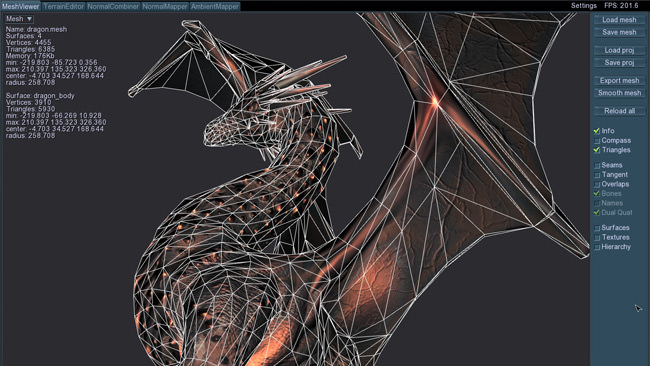
Task: Enable the Overlaps checkbox
Action: (597, 184)
